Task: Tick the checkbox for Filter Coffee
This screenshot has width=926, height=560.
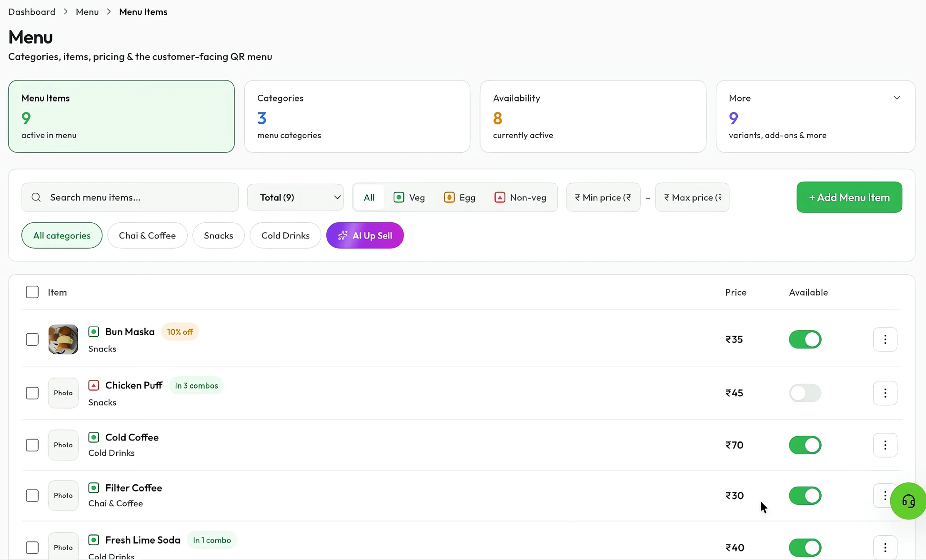Action: 32,496
